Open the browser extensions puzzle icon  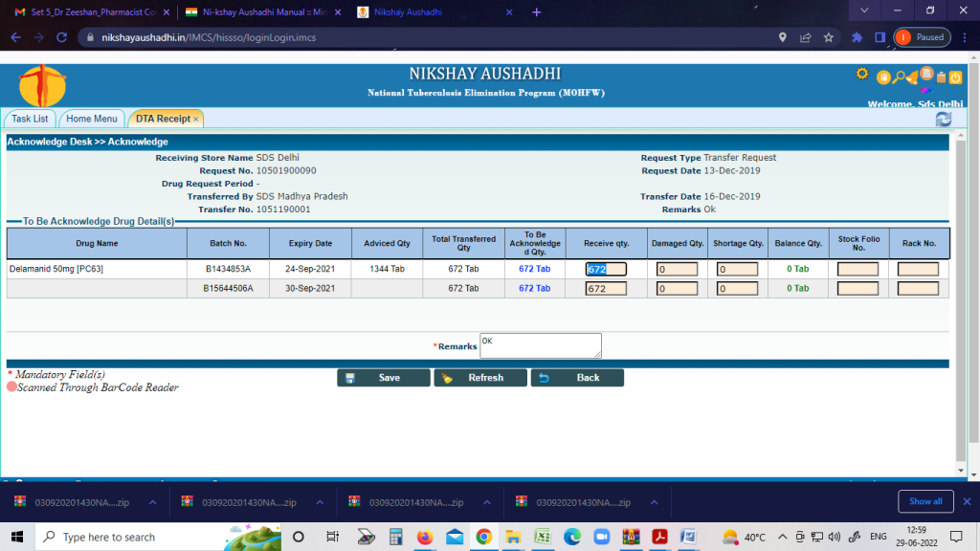click(857, 37)
